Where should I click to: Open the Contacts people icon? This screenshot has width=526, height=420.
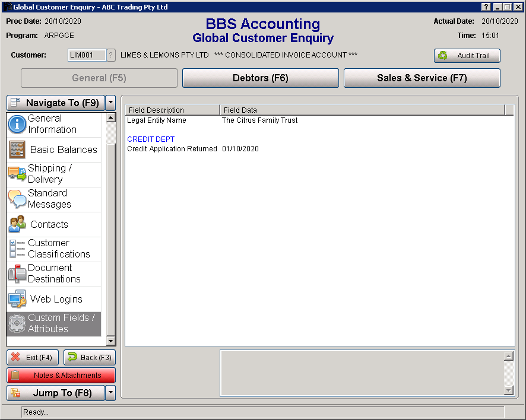pos(17,224)
